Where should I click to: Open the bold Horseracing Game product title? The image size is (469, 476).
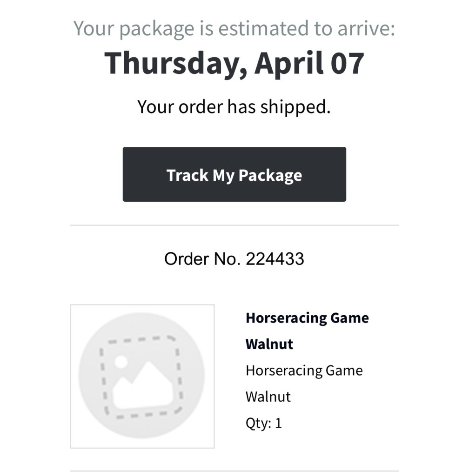tap(307, 318)
